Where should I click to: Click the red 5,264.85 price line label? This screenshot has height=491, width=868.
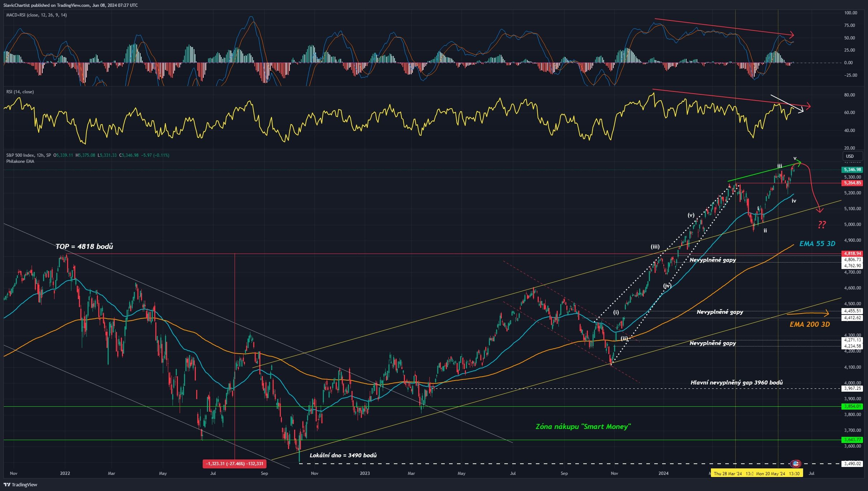[852, 183]
